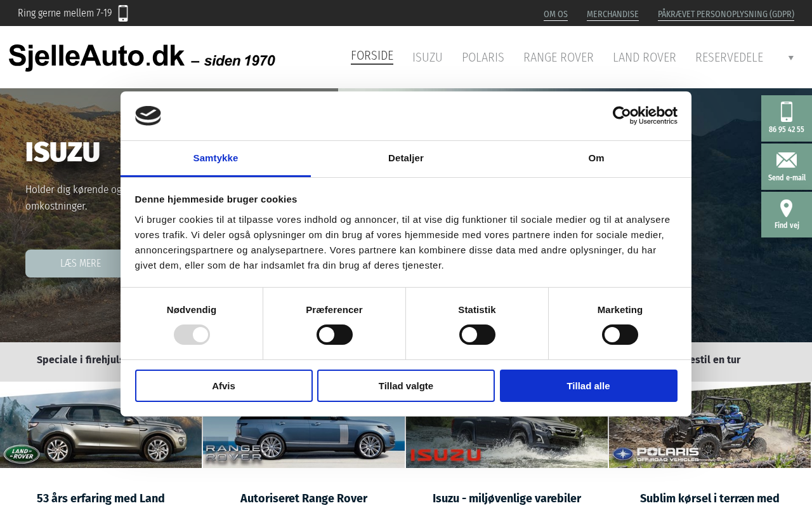Open the PÅKRÆVET PERSONOPLYSNING (GDPR) link
The image size is (812, 508).
726,15
